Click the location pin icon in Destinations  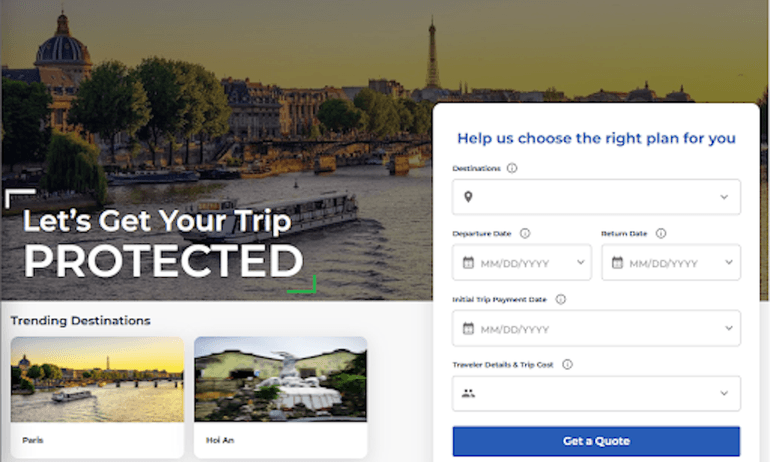click(468, 197)
